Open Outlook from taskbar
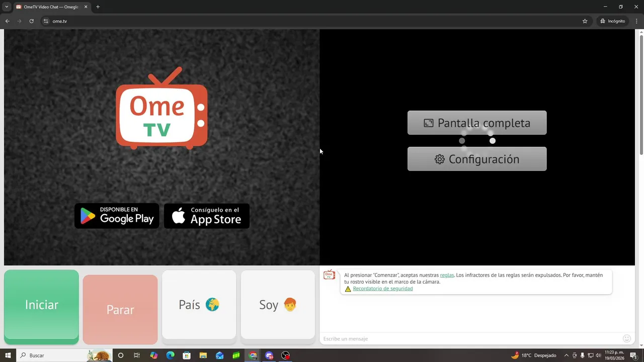The height and width of the screenshot is (362, 644). point(219,355)
